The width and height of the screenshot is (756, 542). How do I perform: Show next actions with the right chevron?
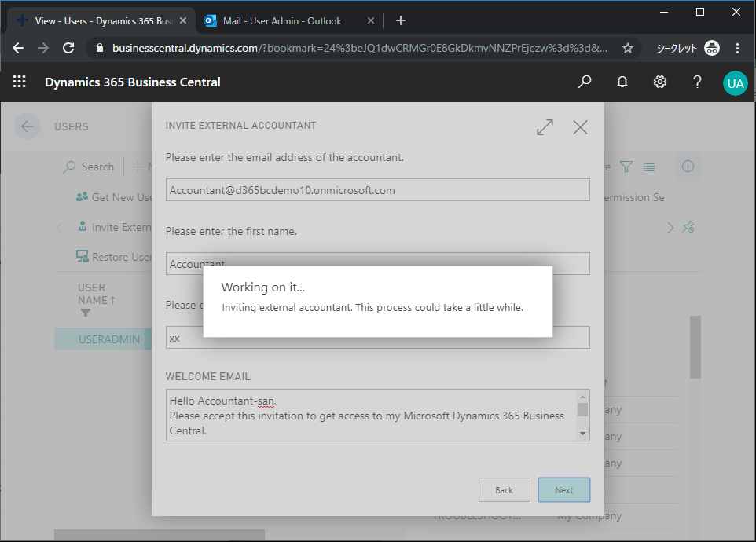670,227
